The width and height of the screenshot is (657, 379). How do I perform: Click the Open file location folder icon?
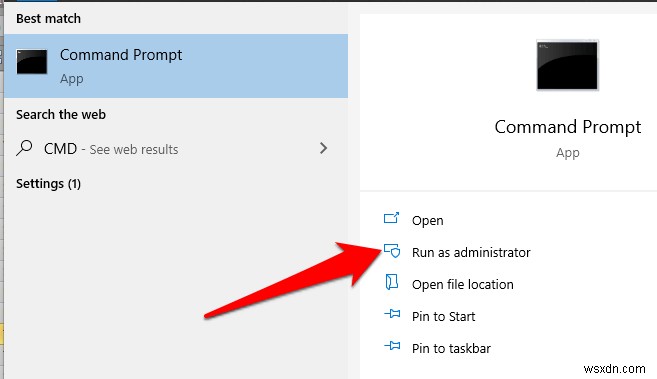[x=391, y=282]
